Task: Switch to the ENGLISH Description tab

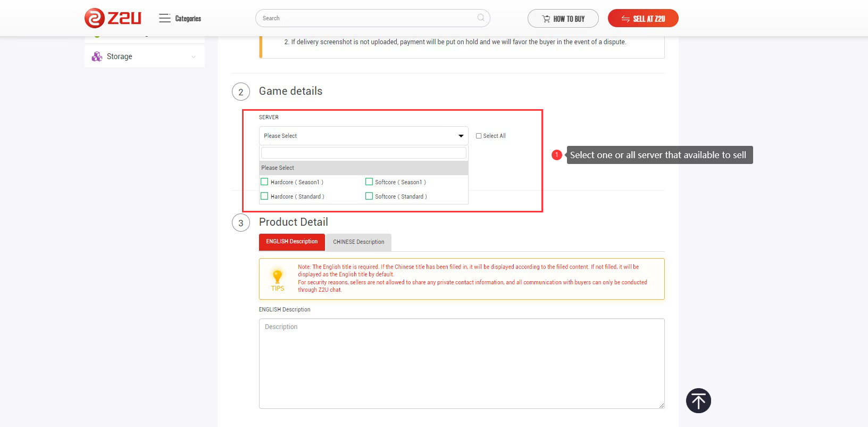Action: point(291,242)
